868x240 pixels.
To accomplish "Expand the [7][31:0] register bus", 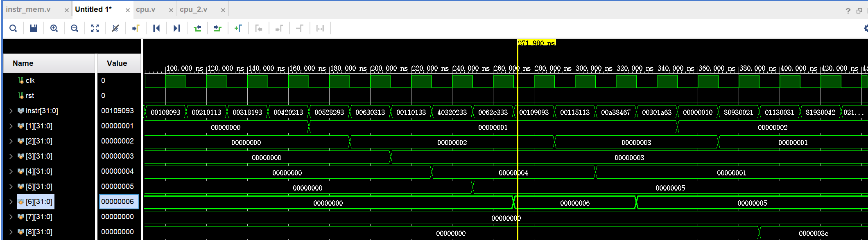I will [x=11, y=217].
